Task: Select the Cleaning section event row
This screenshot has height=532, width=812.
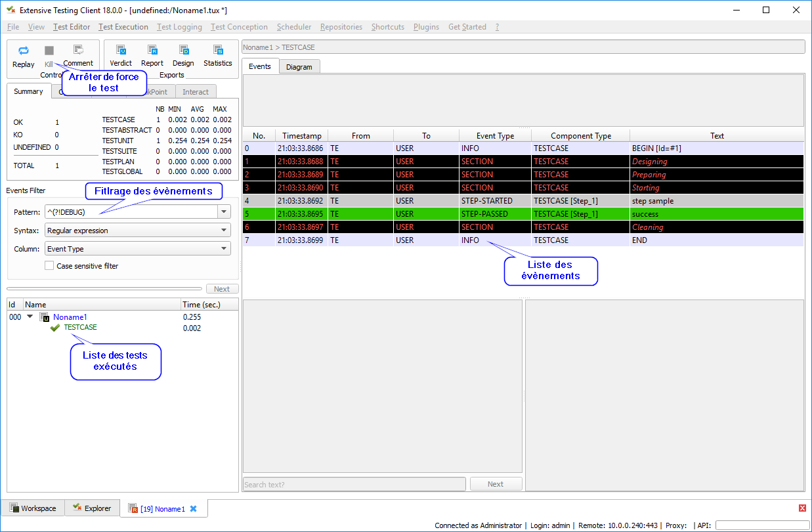Action: 523,227
